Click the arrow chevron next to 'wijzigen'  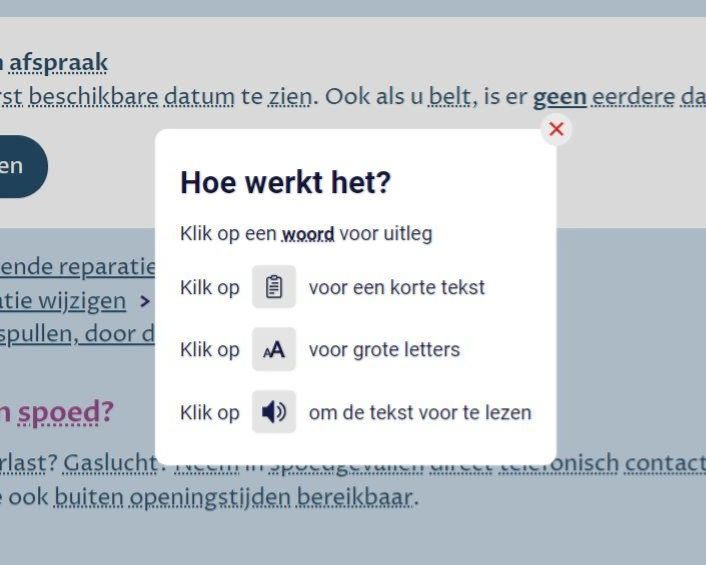(x=145, y=301)
